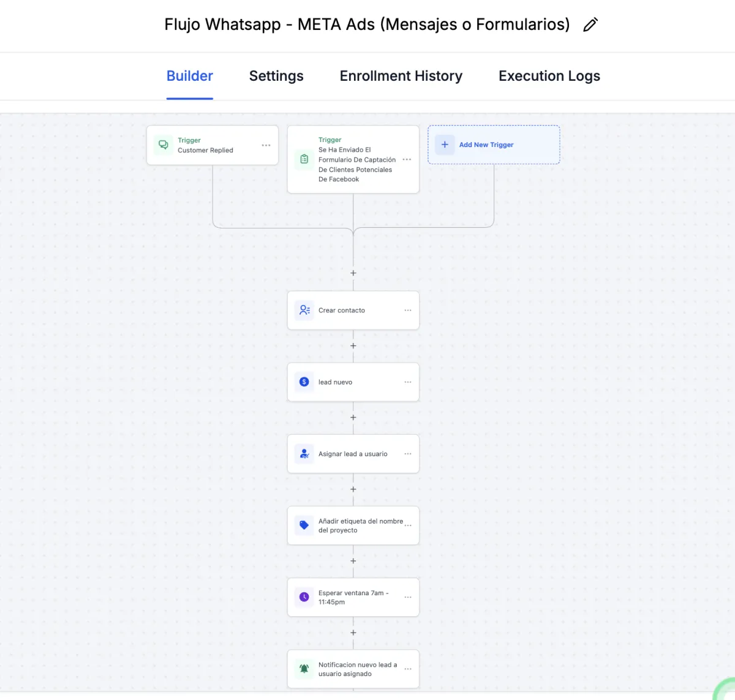This screenshot has height=700, width=735.
Task: Open three-dot menu on lead nuevo
Action: pos(408,382)
